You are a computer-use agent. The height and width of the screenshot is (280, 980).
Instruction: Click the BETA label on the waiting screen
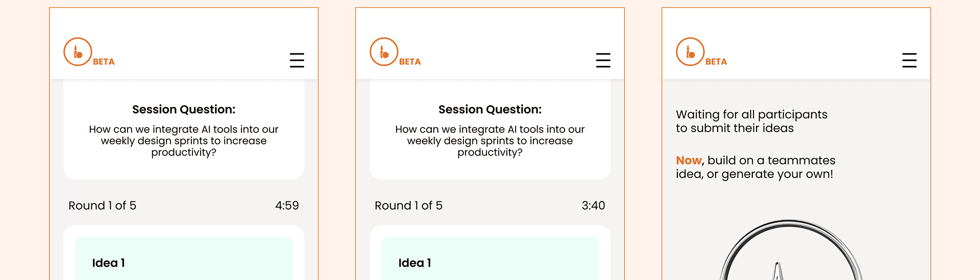(716, 62)
